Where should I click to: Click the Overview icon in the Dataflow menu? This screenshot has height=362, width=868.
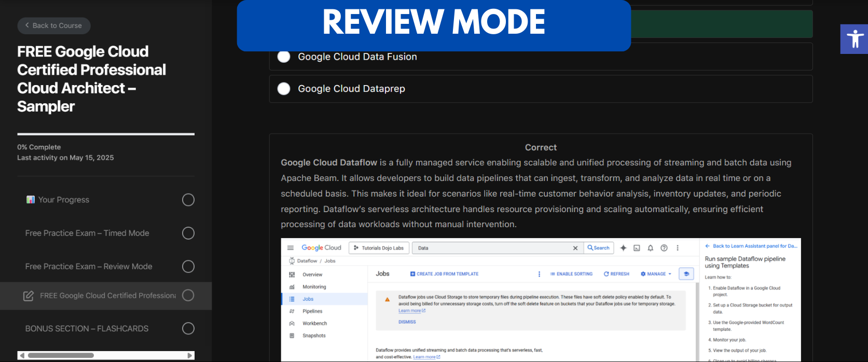pos(292,274)
